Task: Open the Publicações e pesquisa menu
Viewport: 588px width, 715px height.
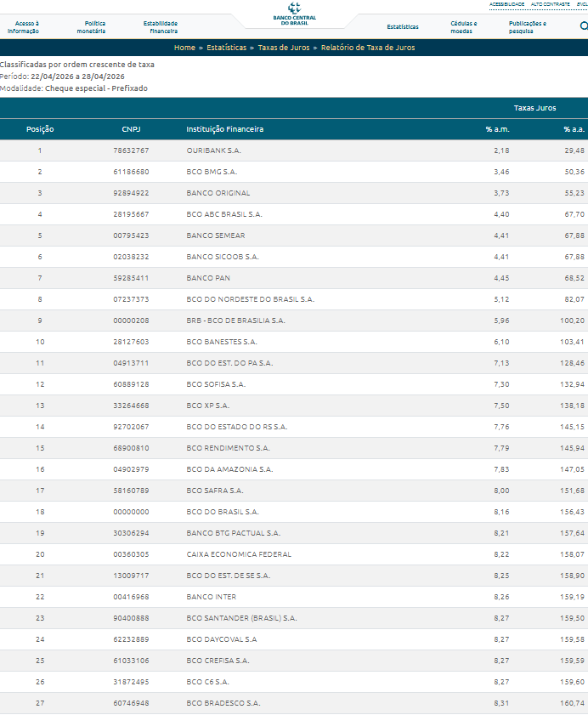Action: tap(528, 27)
